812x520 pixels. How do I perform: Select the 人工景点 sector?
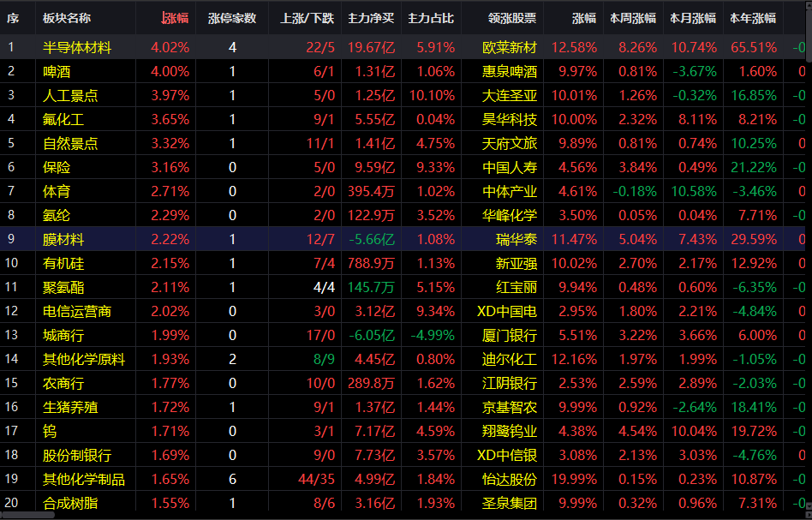pos(70,95)
